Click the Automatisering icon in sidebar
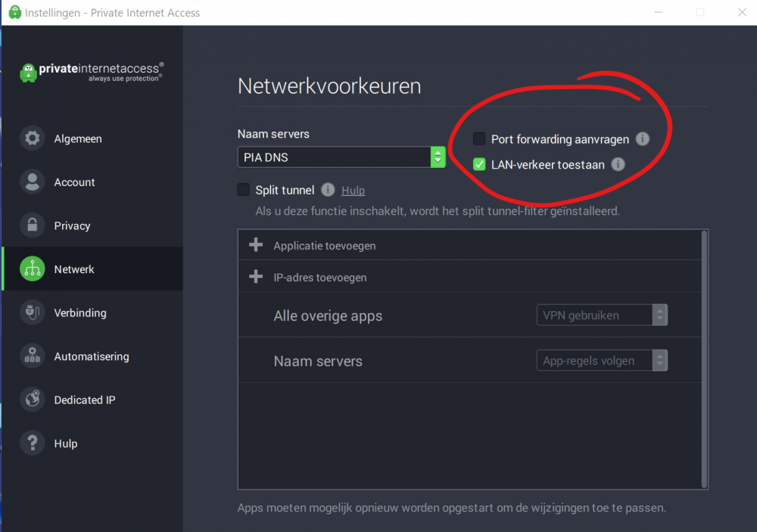Screen dimensions: 757x532 pyautogui.click(x=32, y=356)
